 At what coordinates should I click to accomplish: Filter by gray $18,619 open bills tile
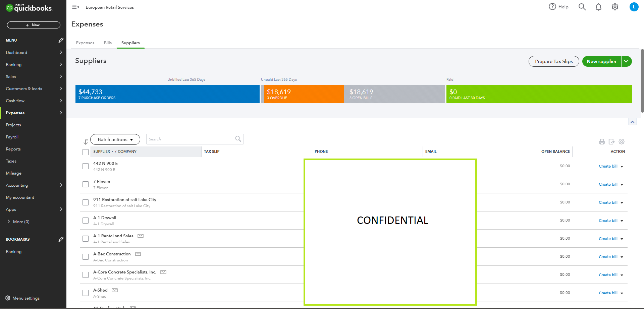pos(394,94)
